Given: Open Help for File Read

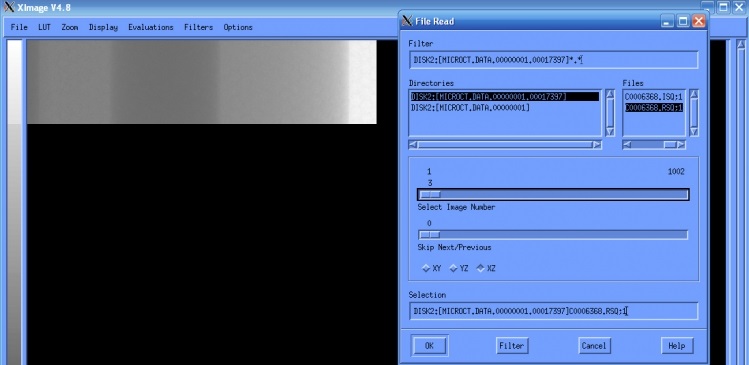Looking at the screenshot, I should pos(676,345).
